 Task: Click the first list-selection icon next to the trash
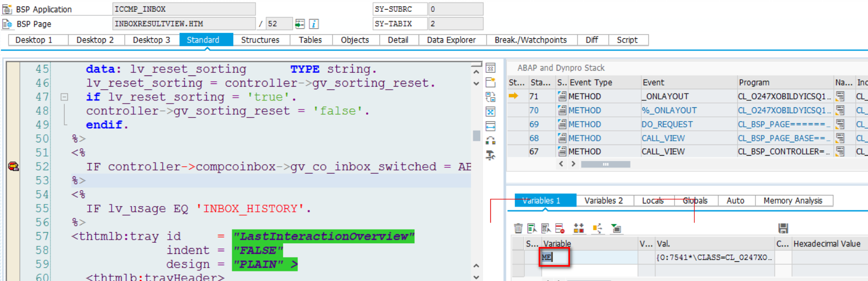[x=532, y=228]
